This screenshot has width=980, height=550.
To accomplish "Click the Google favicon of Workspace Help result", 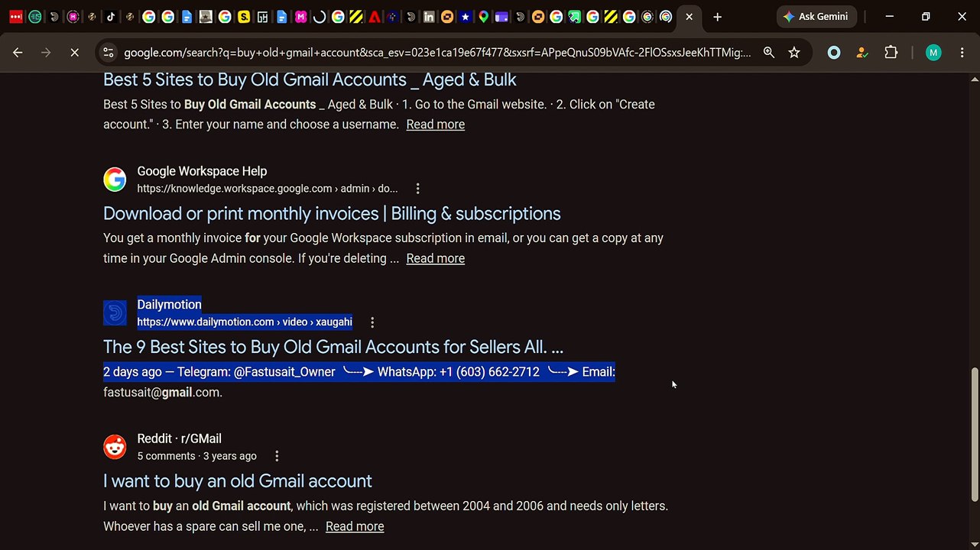I will click(x=115, y=180).
